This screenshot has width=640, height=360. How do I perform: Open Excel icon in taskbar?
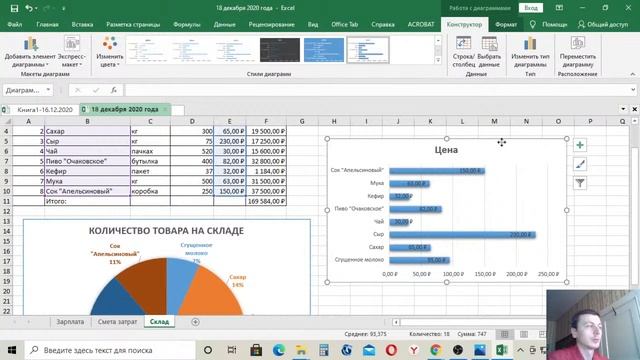(x=502, y=350)
